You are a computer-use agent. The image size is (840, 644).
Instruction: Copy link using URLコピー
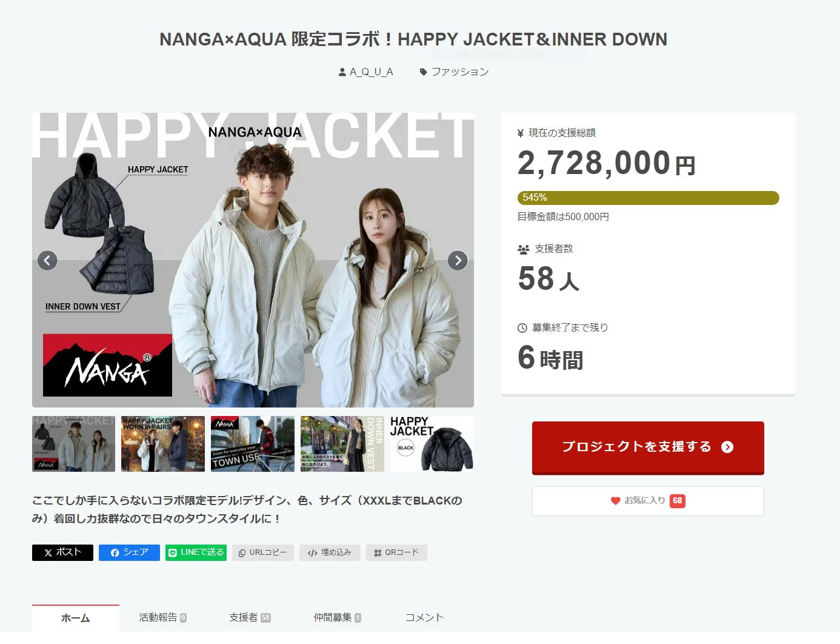pos(263,552)
